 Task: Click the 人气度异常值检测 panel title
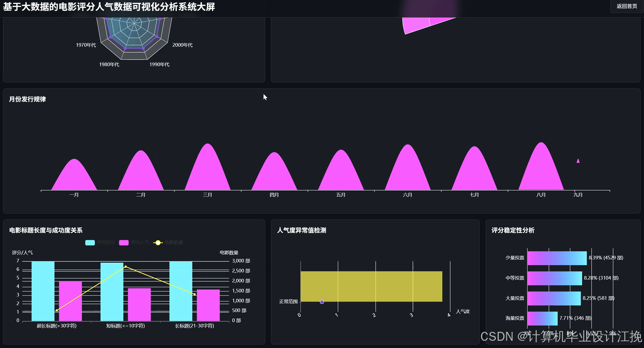(x=302, y=230)
